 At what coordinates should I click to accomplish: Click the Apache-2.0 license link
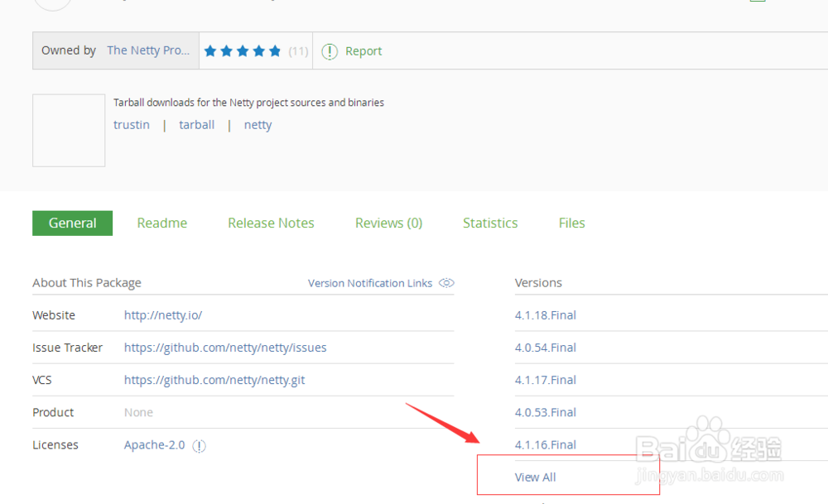coord(154,445)
